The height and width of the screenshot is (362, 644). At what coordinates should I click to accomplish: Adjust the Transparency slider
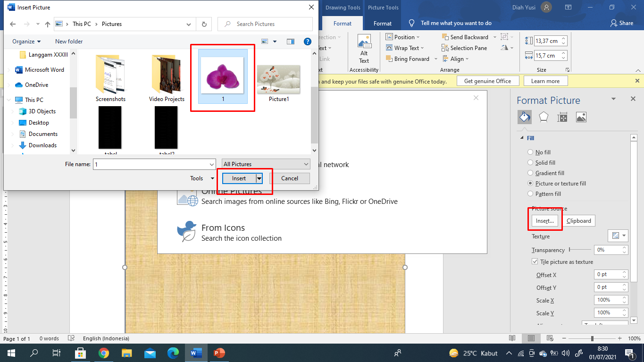click(580, 249)
